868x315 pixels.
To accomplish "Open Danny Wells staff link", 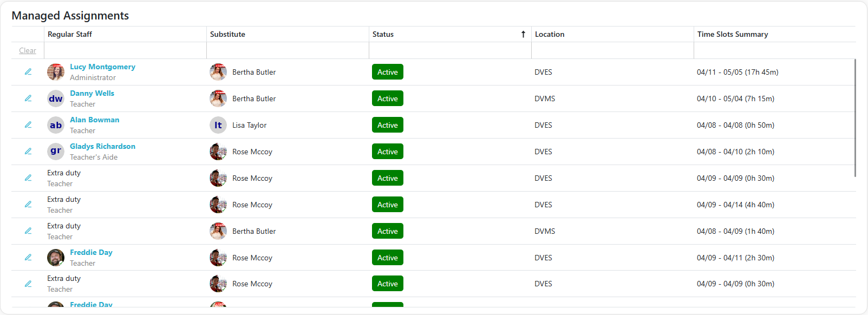I will pos(92,93).
